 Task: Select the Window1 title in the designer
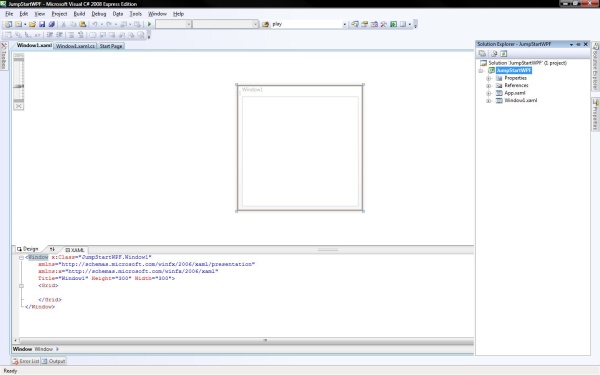click(x=253, y=90)
